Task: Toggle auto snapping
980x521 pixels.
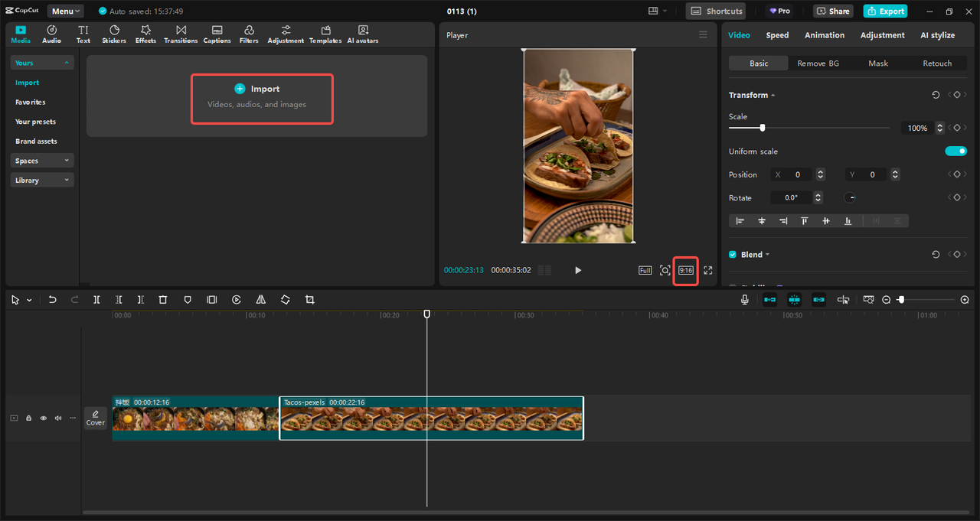Action: pyautogui.click(x=794, y=300)
